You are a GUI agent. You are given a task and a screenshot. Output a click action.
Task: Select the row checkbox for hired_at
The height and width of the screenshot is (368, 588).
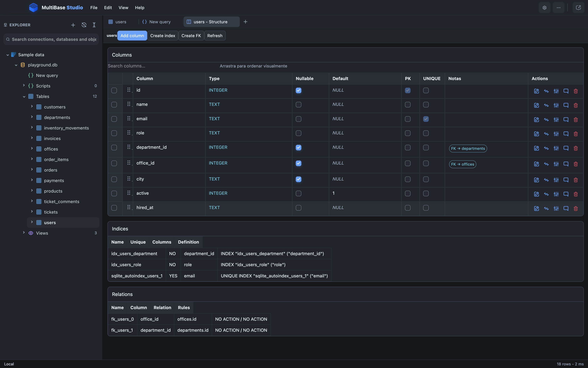[114, 208]
